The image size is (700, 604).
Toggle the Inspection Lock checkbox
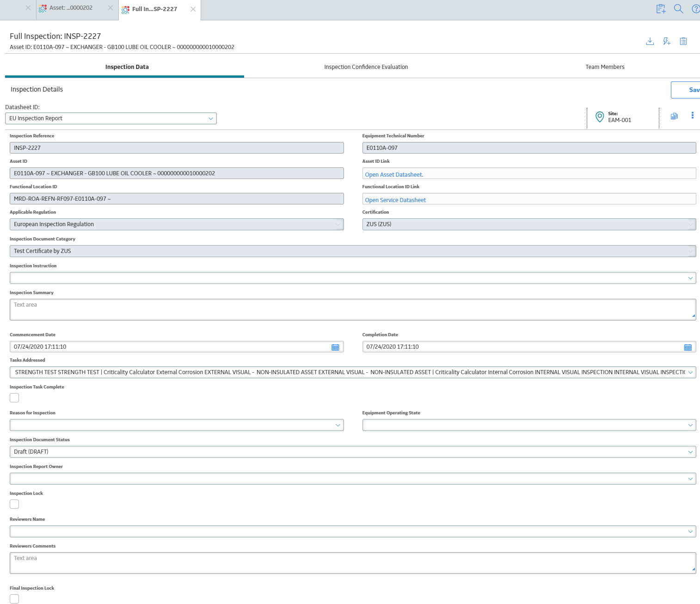pos(14,504)
